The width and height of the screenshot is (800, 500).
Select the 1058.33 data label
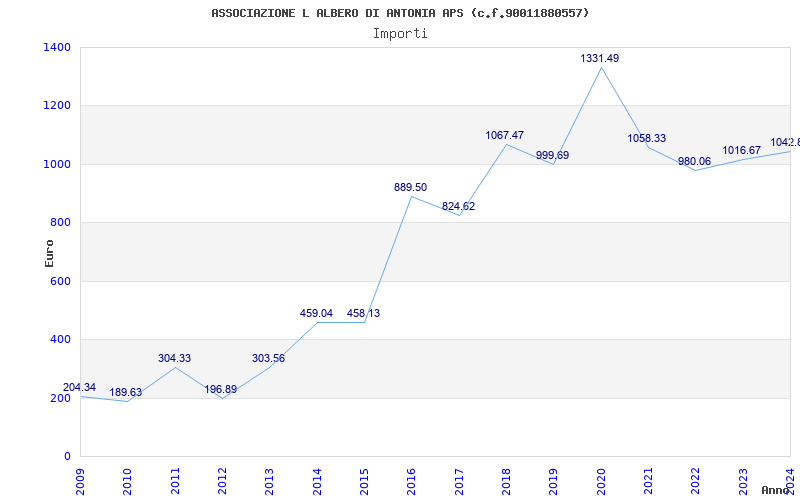(x=646, y=138)
